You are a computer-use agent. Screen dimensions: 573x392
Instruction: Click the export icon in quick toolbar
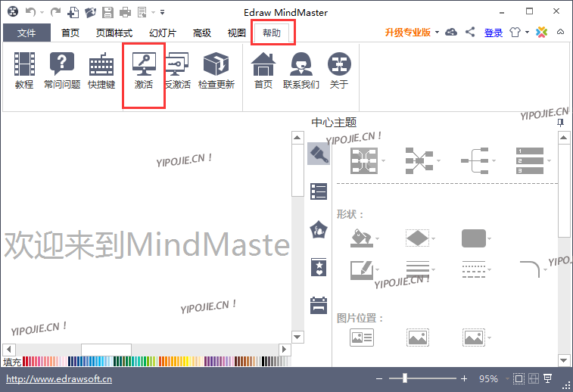click(142, 12)
